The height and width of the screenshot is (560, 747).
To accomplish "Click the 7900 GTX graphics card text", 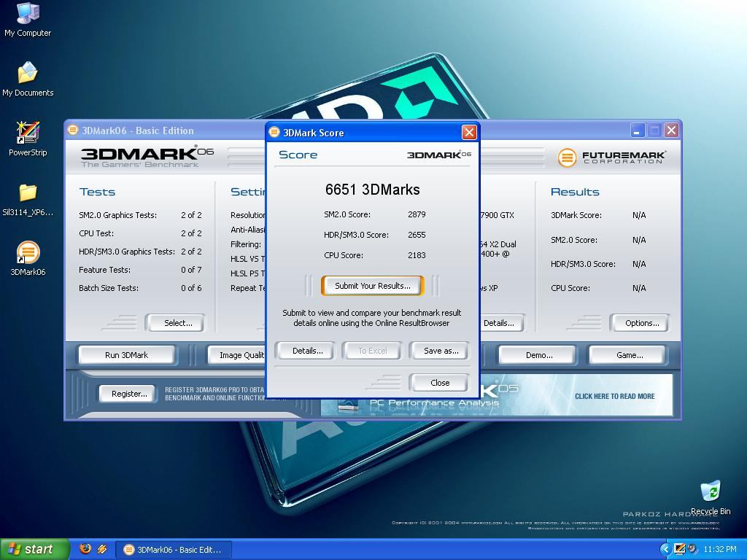I will pos(498,215).
